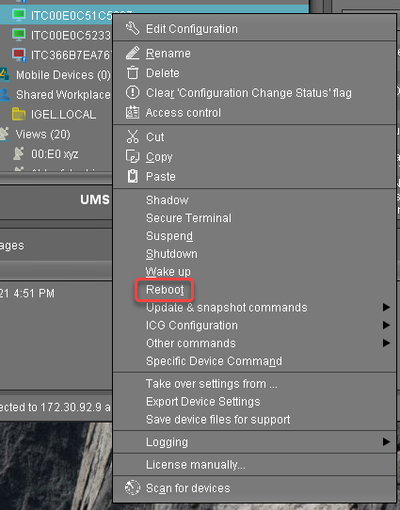The width and height of the screenshot is (400, 510).
Task: Expand the Update & snapshot commands submenu
Action: [x=386, y=307]
